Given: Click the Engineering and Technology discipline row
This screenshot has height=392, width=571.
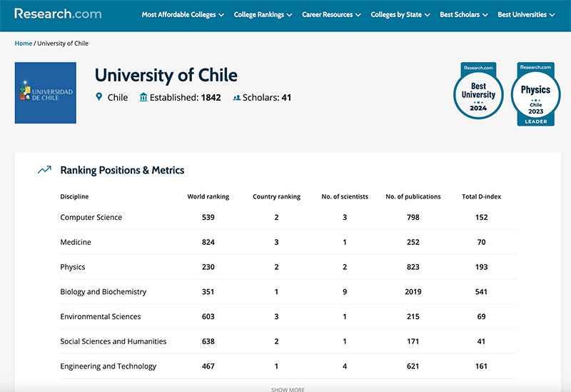Looking at the screenshot, I should pos(108,366).
